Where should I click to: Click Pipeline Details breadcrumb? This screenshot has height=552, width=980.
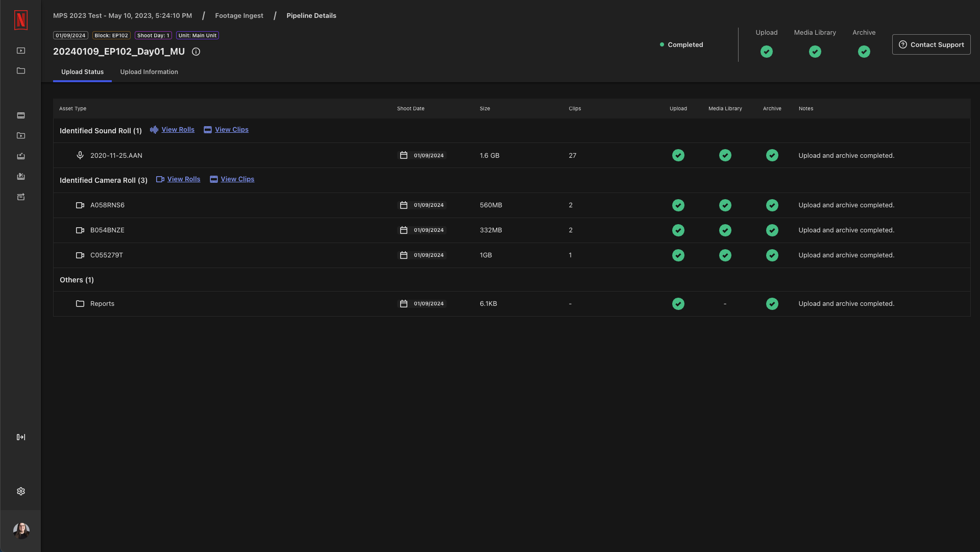[x=311, y=16]
